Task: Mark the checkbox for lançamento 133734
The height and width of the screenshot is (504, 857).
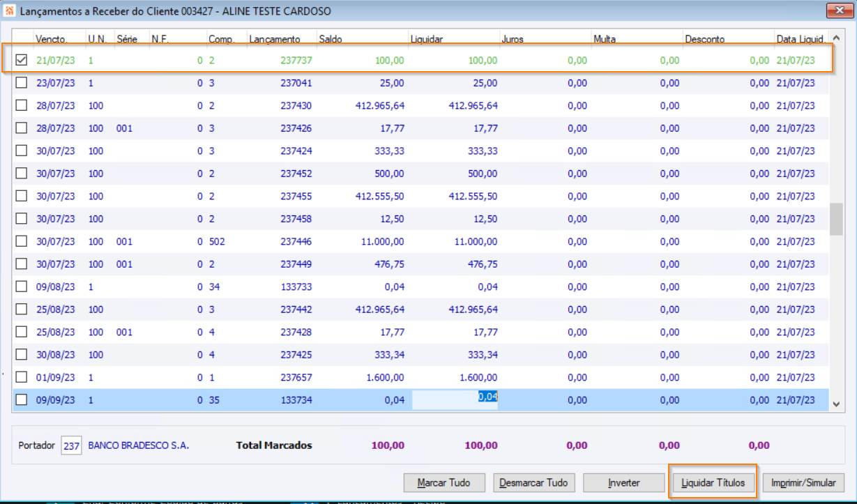Action: click(22, 399)
